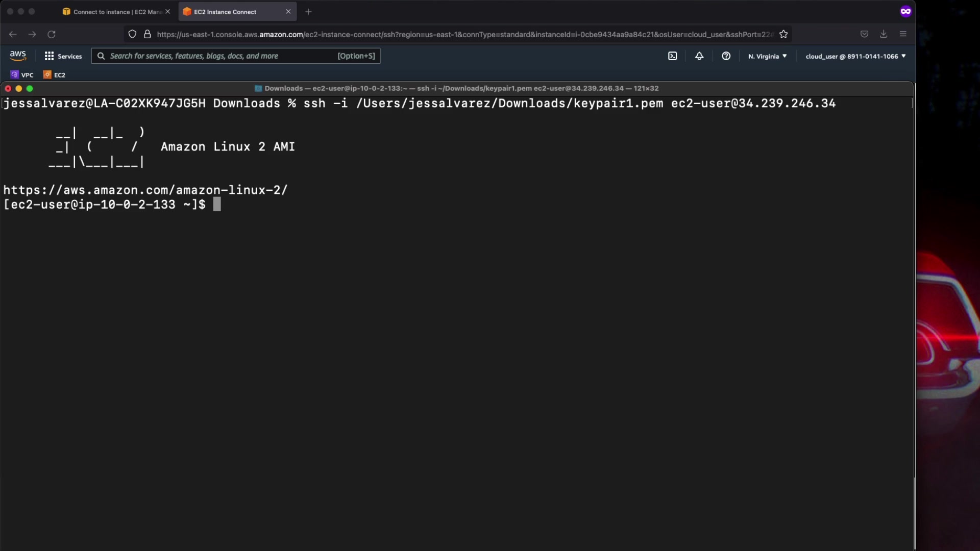Switch to the Connect to instance tab
Image resolution: width=980 pixels, height=551 pixels.
113,12
